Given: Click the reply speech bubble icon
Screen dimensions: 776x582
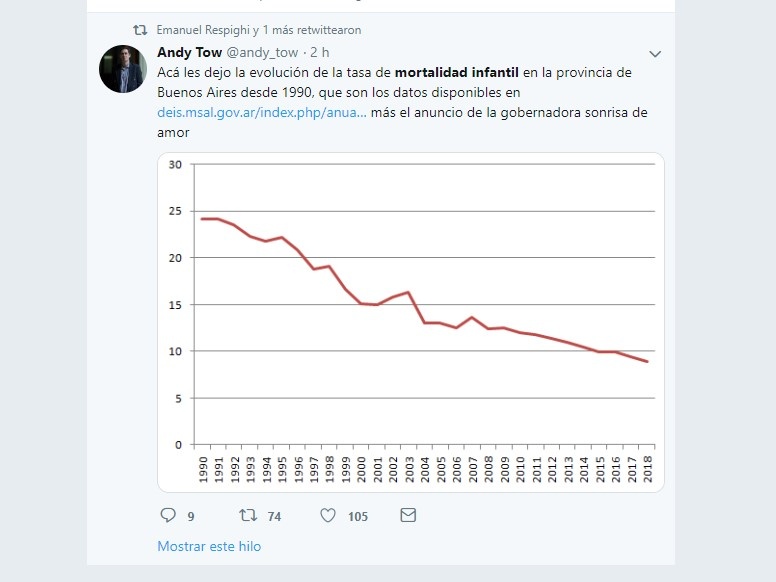Looking at the screenshot, I should coord(168,515).
